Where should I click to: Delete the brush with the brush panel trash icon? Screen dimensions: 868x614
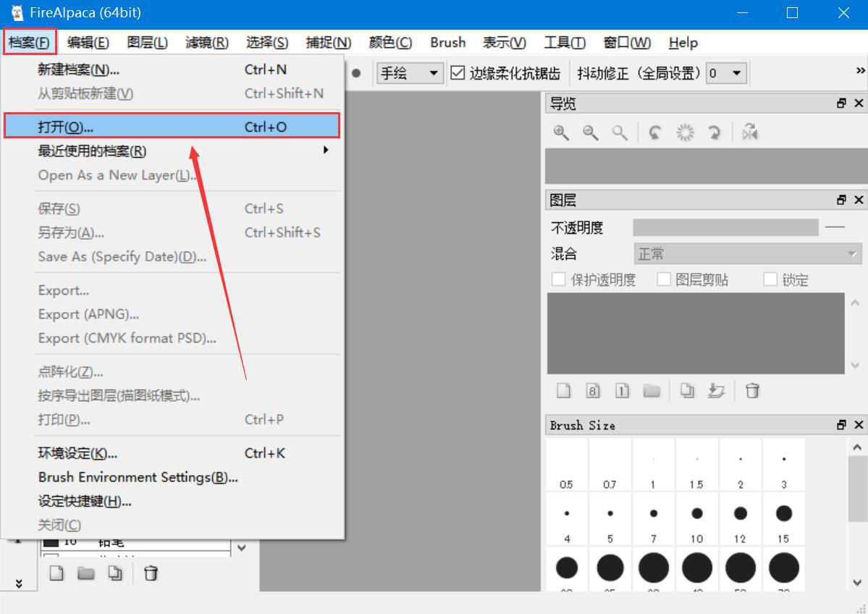151,573
